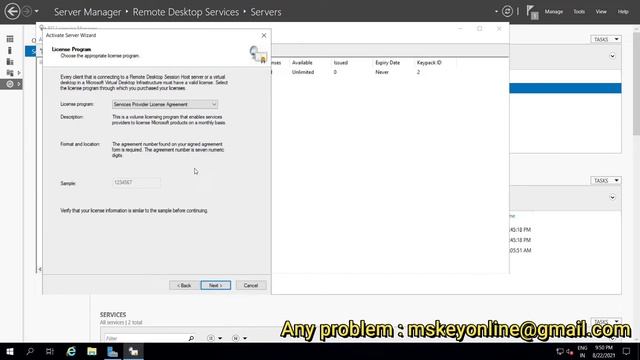This screenshot has height=360, width=640.
Task: Click Next in Activate Server Wizard
Action: [216, 285]
